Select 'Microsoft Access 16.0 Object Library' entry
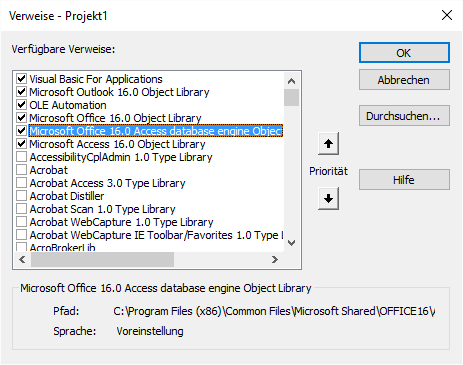The height and width of the screenshot is (365, 463). 117,144
